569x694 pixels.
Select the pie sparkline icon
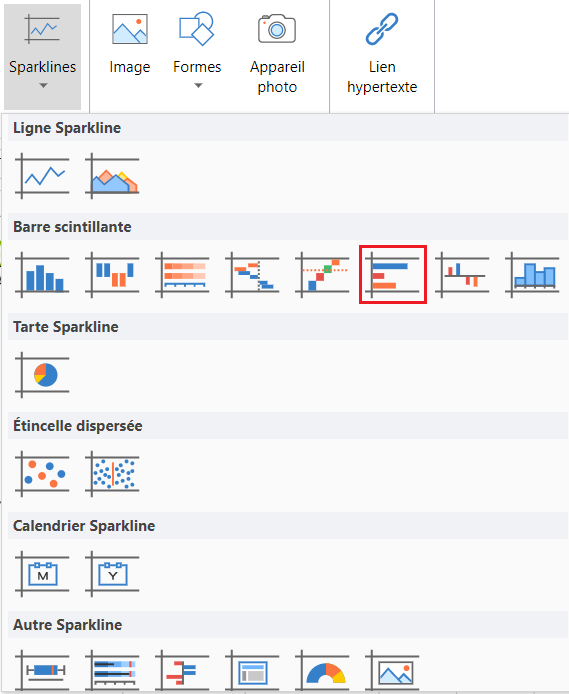[42, 375]
